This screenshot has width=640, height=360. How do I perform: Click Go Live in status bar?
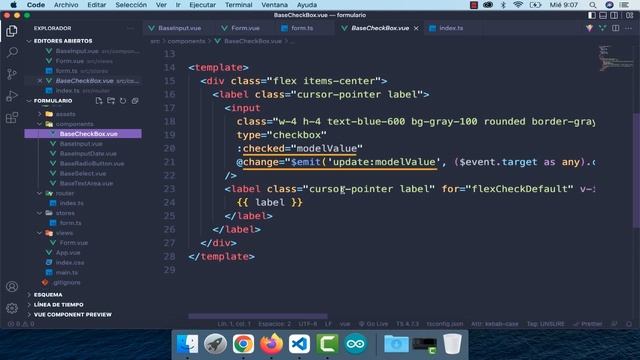[373, 324]
